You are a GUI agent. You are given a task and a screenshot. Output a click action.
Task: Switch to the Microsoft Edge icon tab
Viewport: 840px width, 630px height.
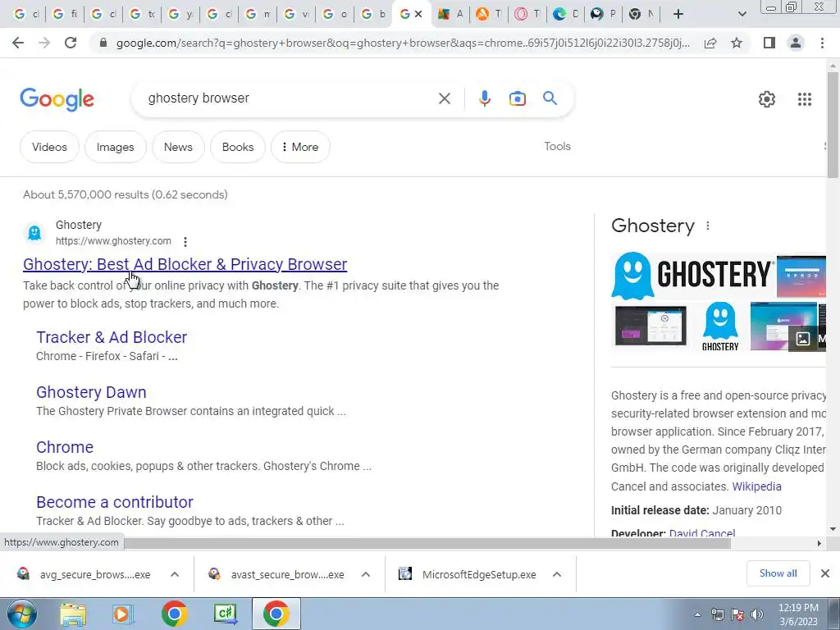(566, 14)
